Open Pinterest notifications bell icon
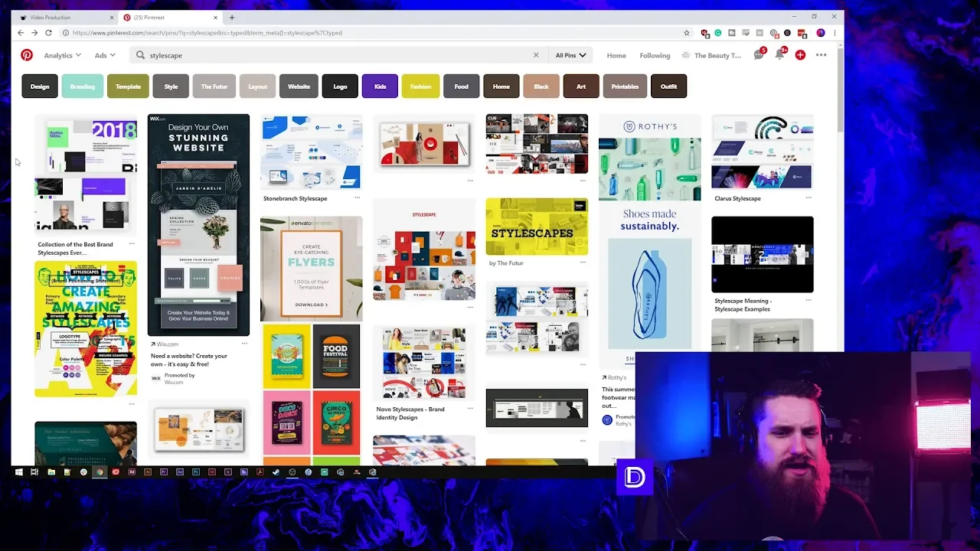980x551 pixels. pos(779,54)
